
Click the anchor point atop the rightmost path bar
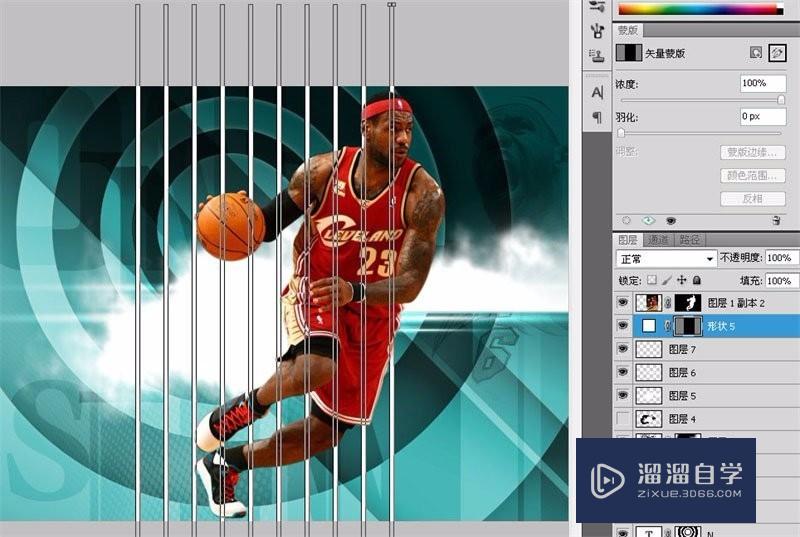(x=391, y=4)
